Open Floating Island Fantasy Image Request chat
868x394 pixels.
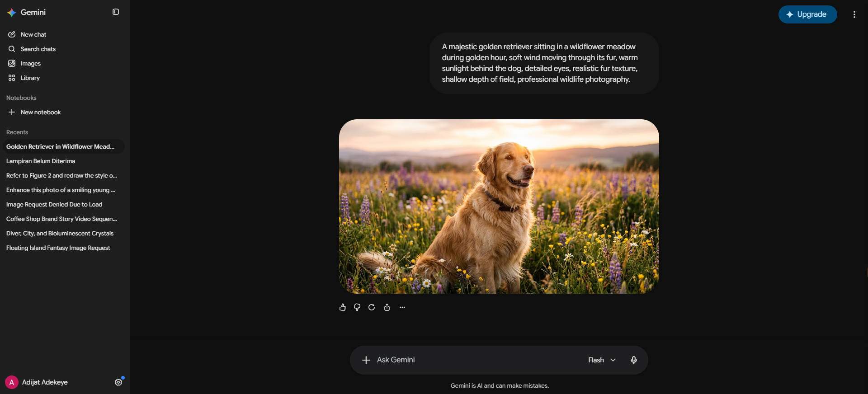(63, 248)
